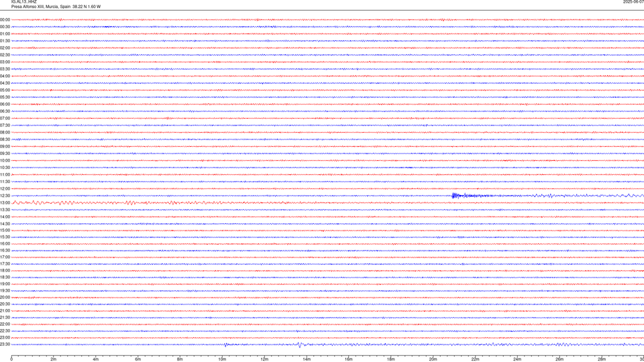
Task: Select the 22:00 row label
Action: click(5, 324)
